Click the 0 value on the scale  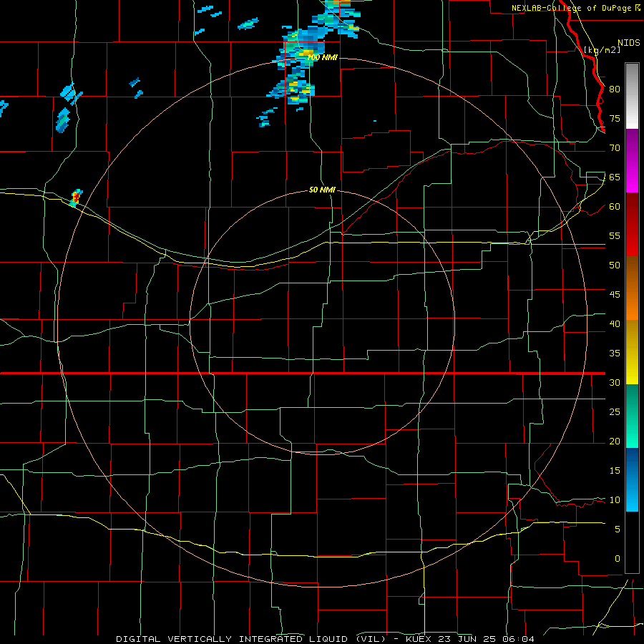(618, 559)
